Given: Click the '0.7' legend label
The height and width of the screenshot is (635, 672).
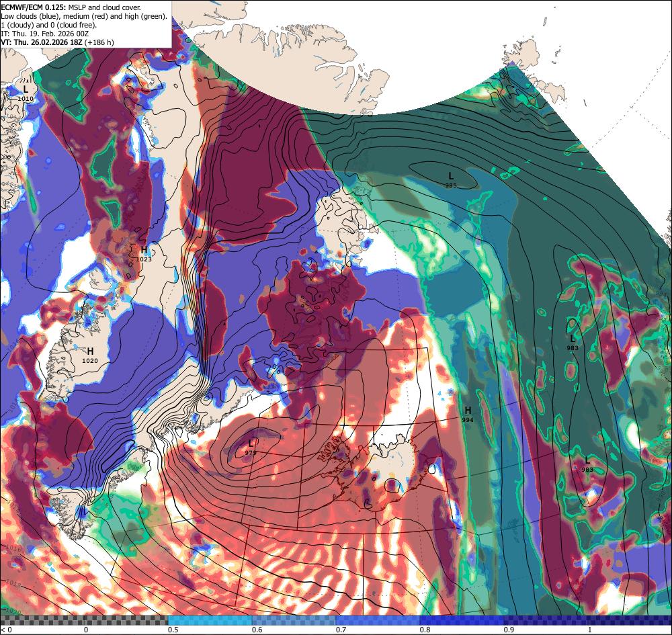Looking at the screenshot, I should coord(341,630).
